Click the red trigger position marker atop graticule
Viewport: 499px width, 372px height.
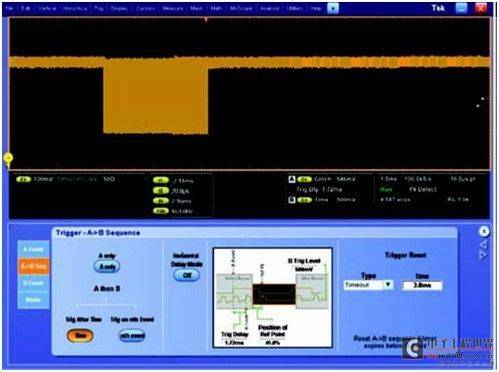click(206, 20)
